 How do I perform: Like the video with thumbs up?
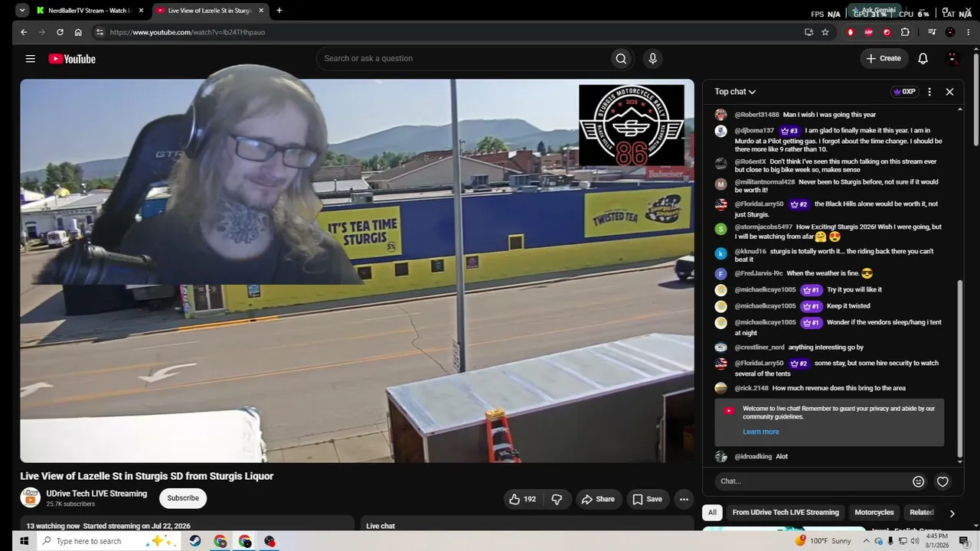point(522,499)
